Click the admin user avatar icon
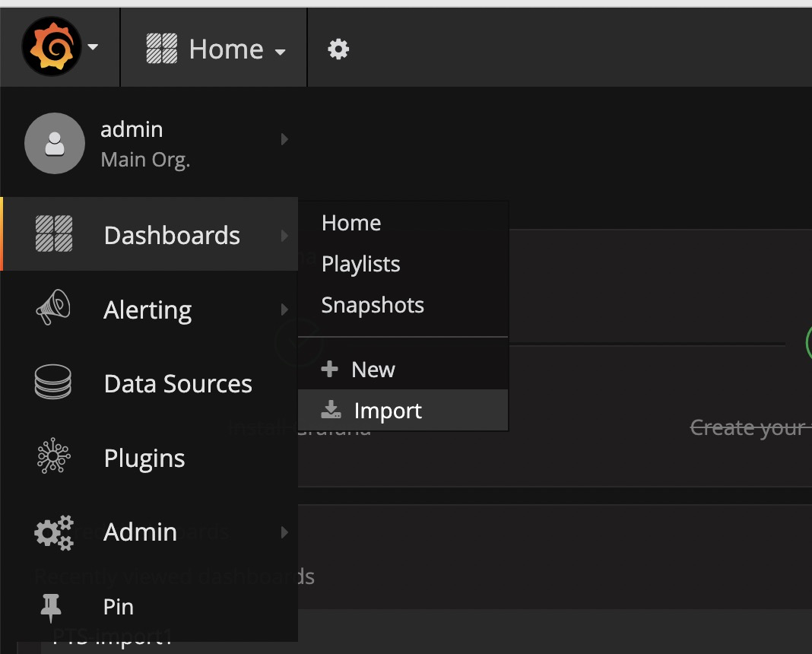 pyautogui.click(x=54, y=144)
